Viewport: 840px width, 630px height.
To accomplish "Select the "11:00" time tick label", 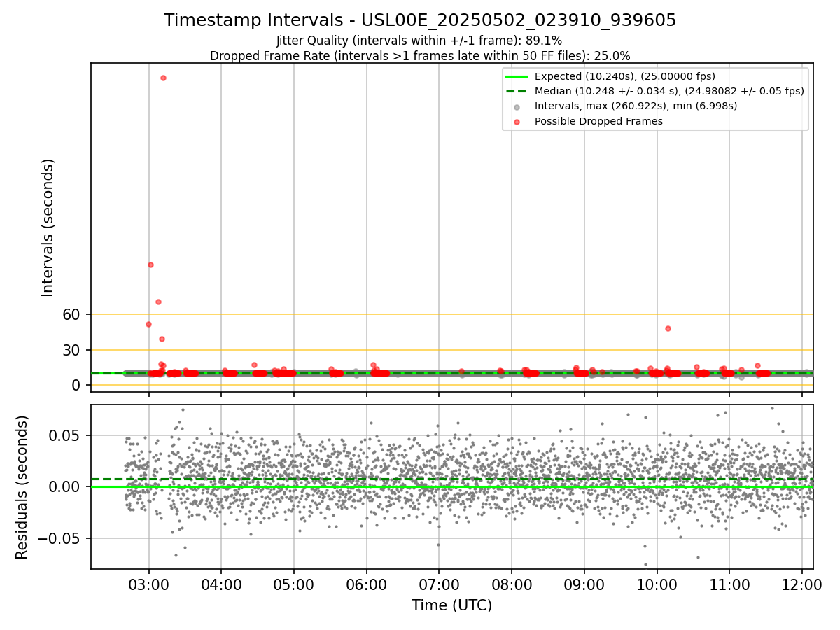I will [x=729, y=584].
